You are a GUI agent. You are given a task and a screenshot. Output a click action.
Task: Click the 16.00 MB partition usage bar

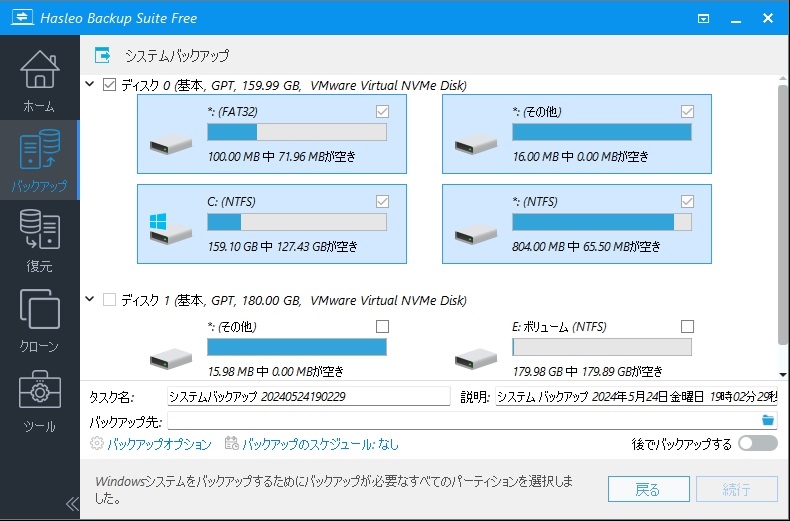(x=602, y=132)
